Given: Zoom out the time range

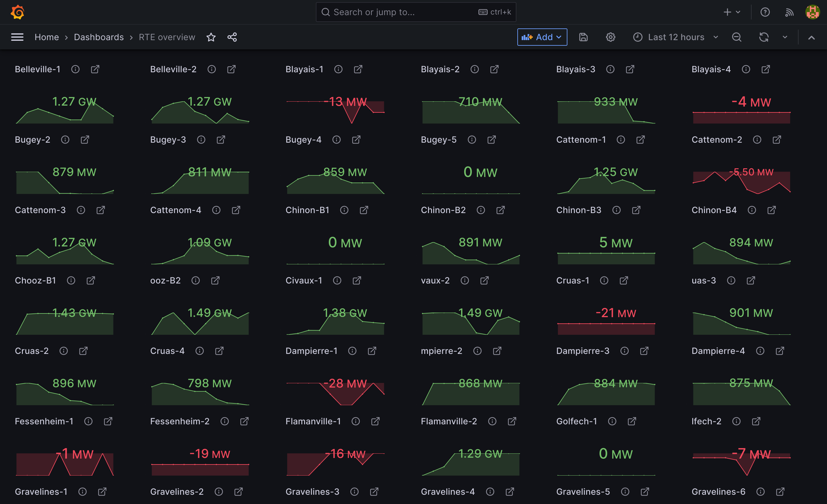Looking at the screenshot, I should click(x=736, y=37).
